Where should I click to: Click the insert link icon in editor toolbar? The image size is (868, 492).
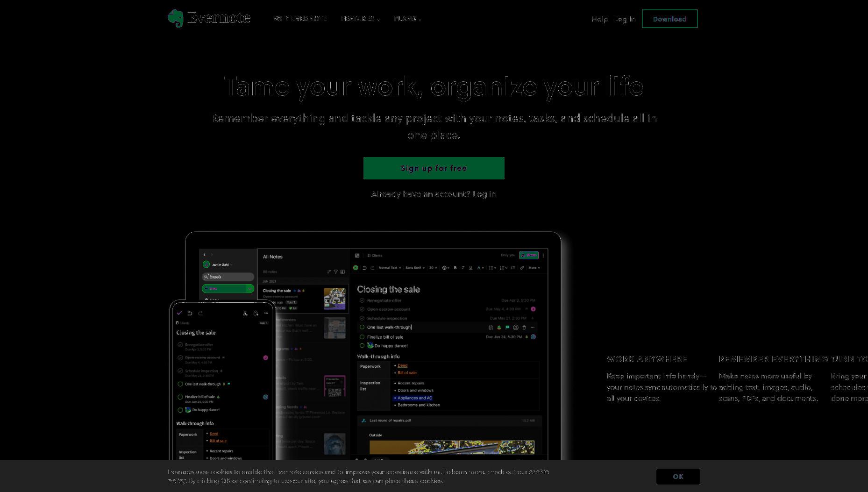click(522, 268)
